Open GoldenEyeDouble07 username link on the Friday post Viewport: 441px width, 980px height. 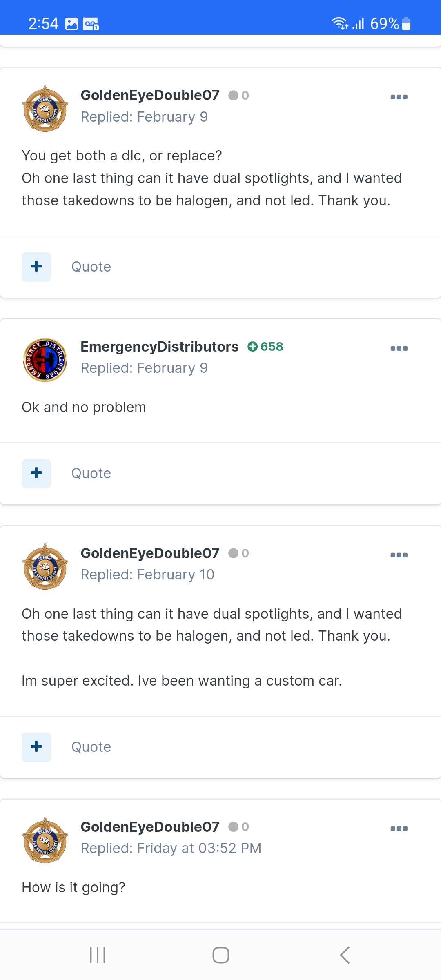[150, 827]
